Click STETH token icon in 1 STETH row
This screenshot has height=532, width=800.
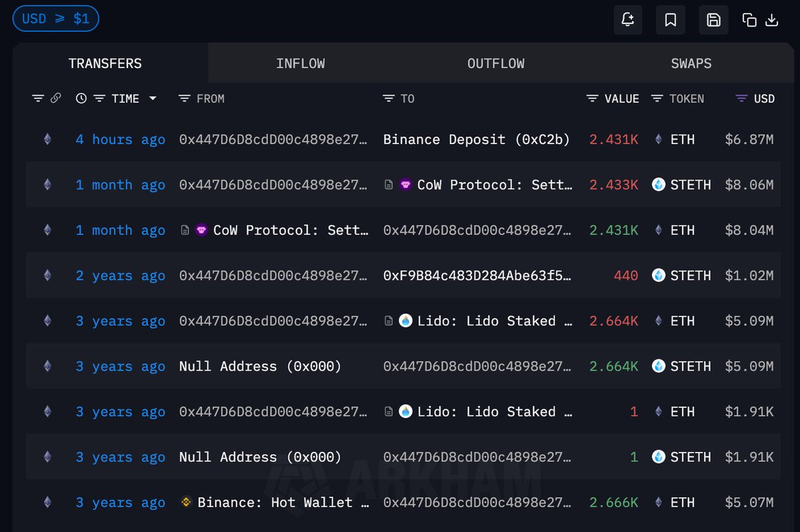(659, 457)
